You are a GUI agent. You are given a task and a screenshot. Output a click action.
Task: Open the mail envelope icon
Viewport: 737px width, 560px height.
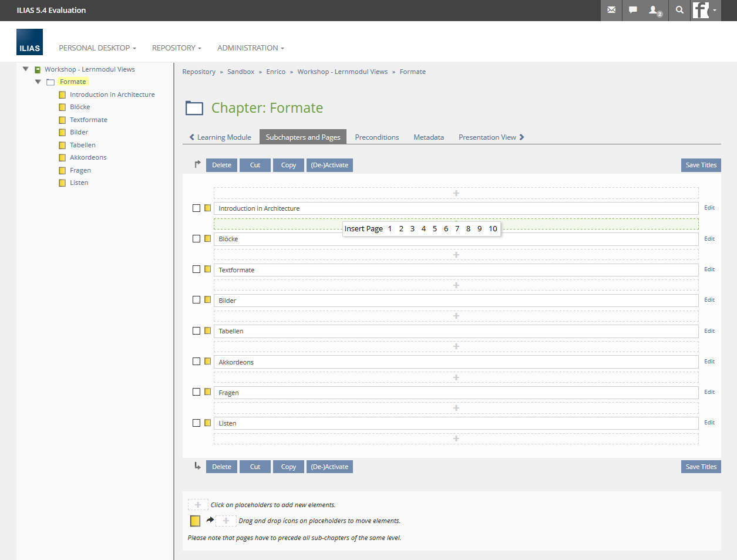(x=611, y=10)
